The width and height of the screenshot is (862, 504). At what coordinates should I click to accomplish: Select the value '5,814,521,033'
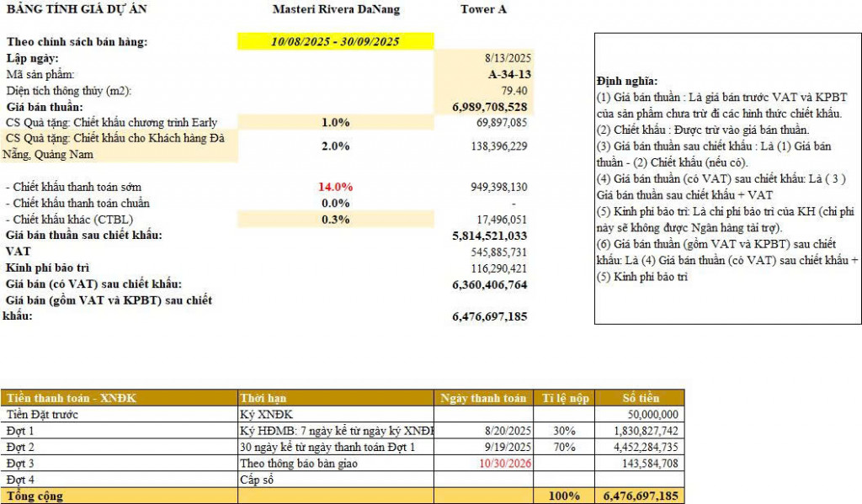(x=489, y=236)
